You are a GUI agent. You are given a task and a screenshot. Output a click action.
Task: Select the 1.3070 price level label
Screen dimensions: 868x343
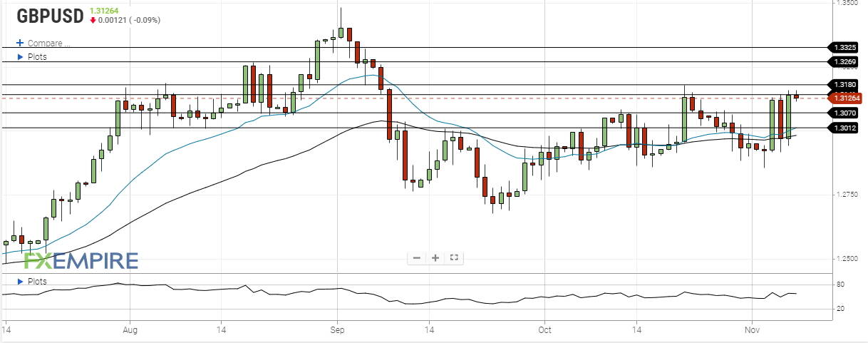tap(844, 113)
